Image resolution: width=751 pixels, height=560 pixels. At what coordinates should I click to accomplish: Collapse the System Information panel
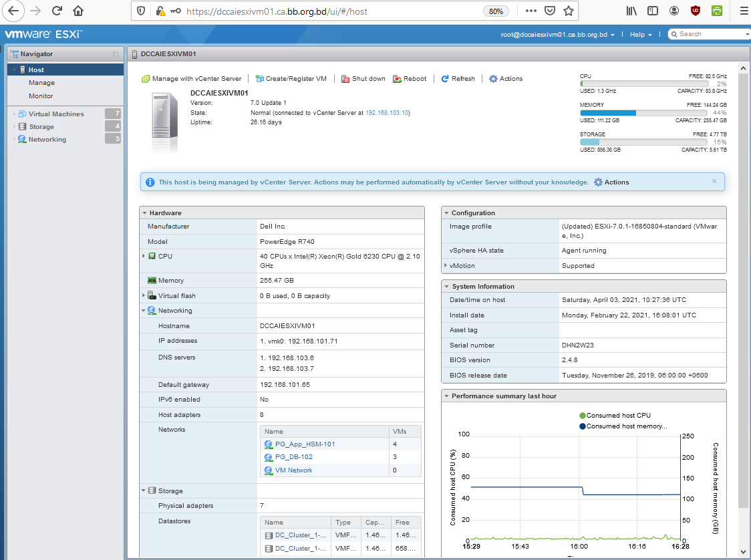click(x=446, y=287)
